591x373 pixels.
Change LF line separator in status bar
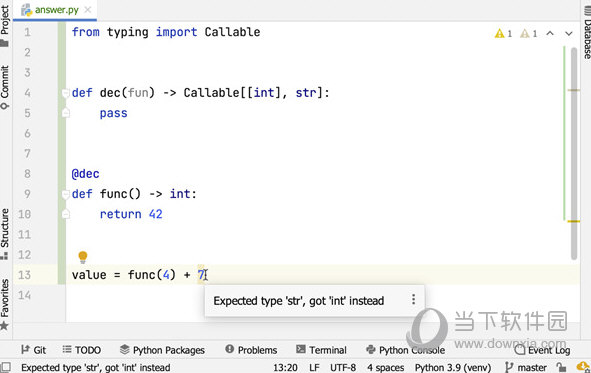(314, 367)
